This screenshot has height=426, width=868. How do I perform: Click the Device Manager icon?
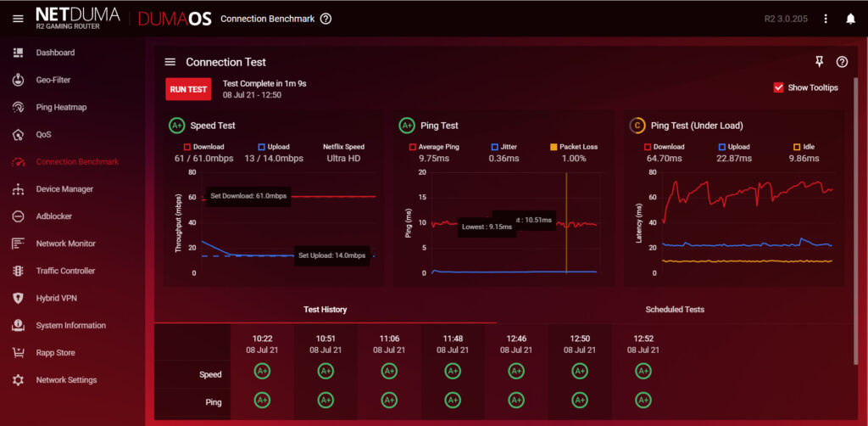coord(19,189)
